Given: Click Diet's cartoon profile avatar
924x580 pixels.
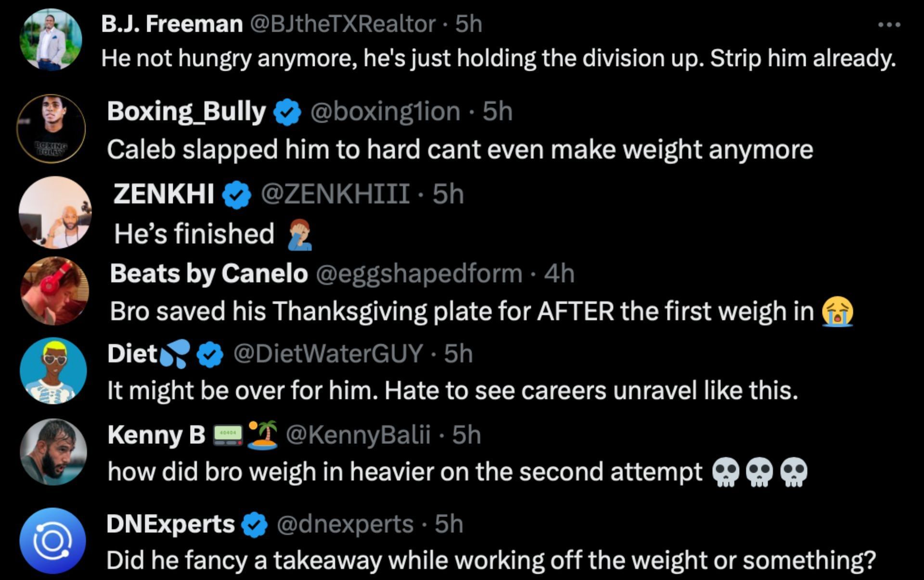Looking at the screenshot, I should [53, 371].
